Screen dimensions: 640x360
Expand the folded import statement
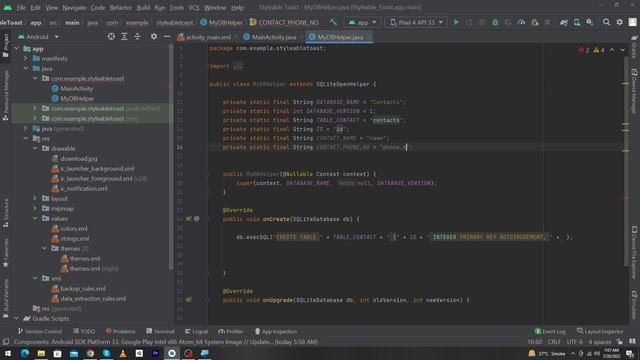pos(238,66)
